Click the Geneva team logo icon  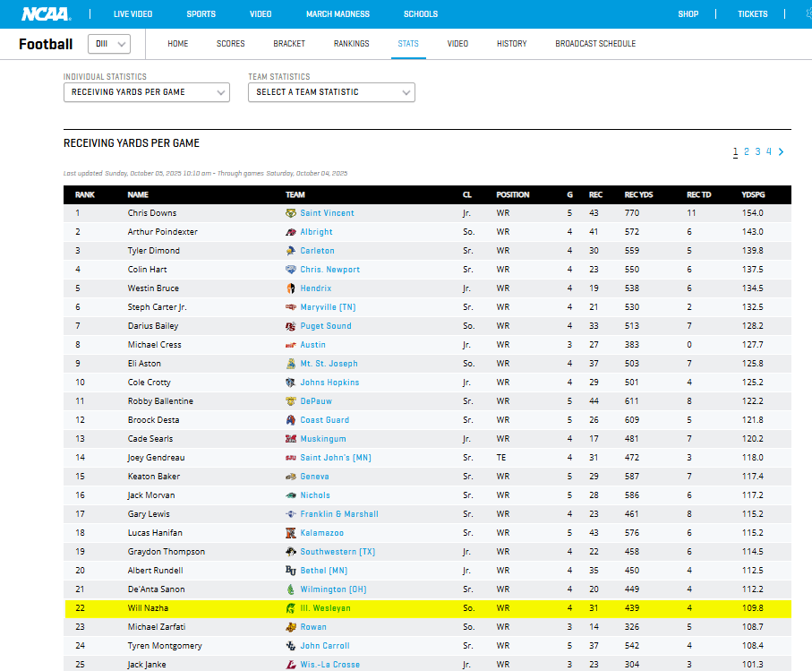291,477
